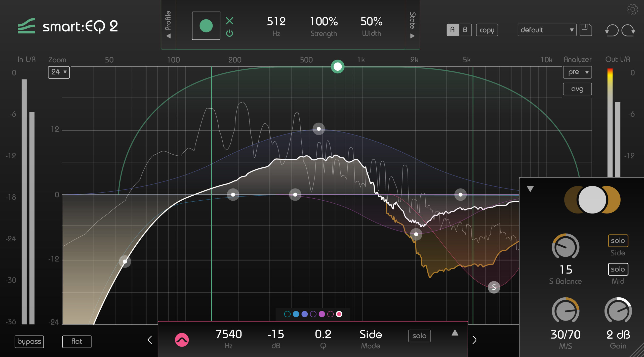Go to previous filter band arrow
The height and width of the screenshot is (357, 644).
(x=150, y=340)
